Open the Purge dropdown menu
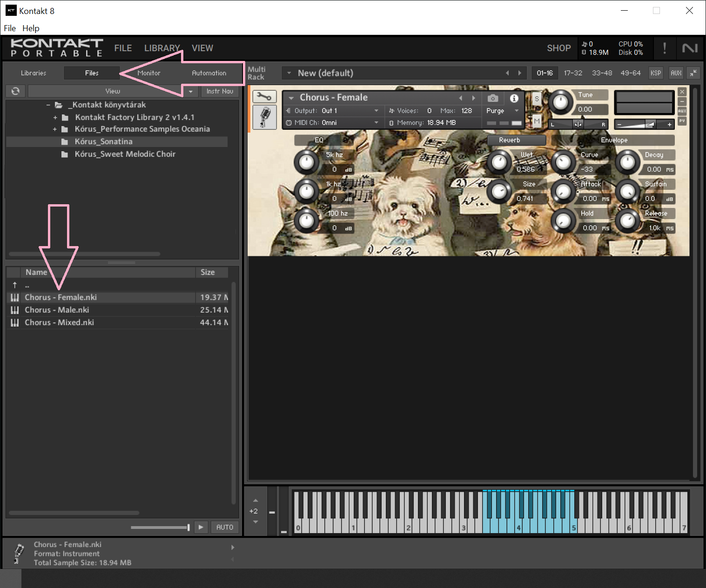This screenshot has height=588, width=706. [516, 111]
